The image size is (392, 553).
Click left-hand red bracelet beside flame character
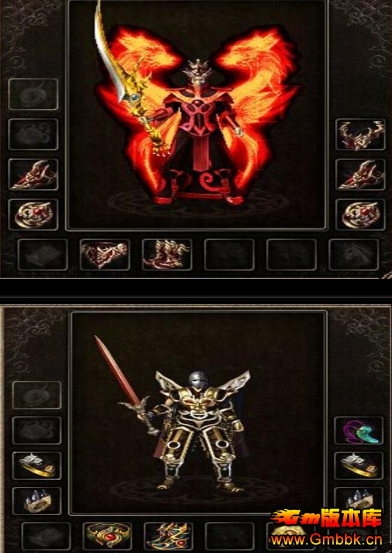33,174
